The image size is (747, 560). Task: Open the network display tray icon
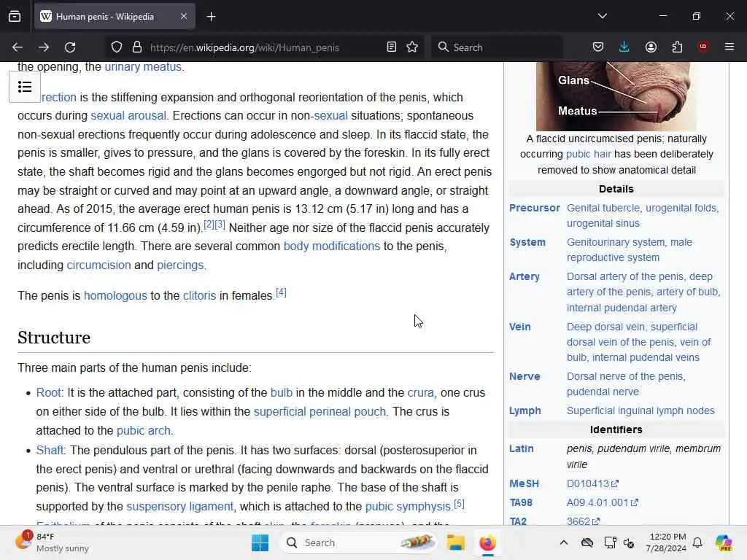pos(609,542)
